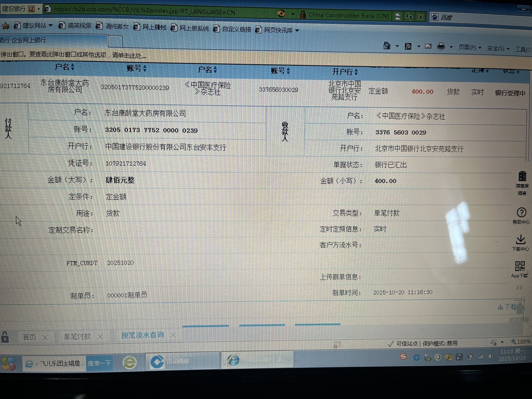Image resolution: width=532 pixels, height=399 pixels.
Task: Open the help center question mark icon
Action: pos(521,213)
